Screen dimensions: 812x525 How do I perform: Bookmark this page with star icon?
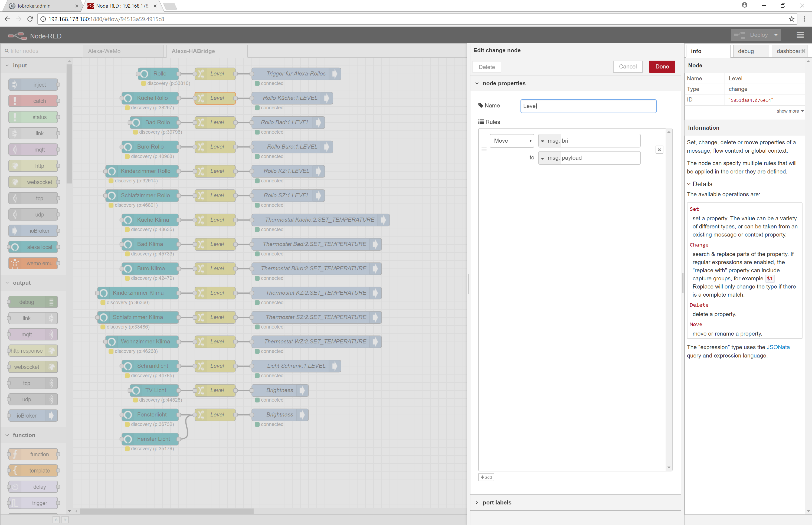tap(791, 19)
